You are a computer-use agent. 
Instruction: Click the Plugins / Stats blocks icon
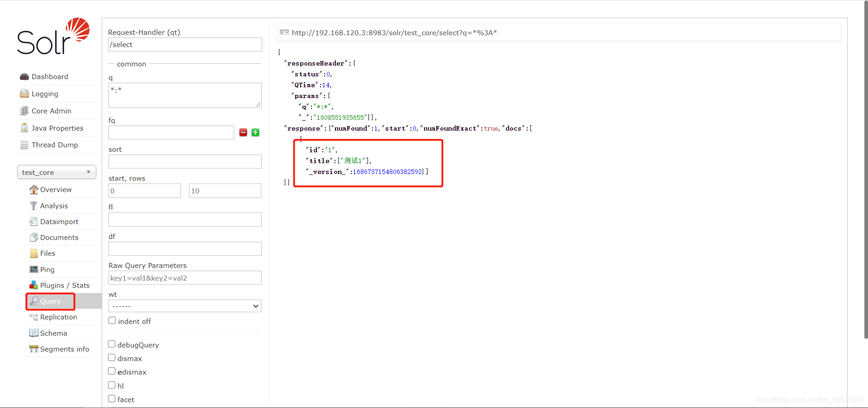pos(33,285)
